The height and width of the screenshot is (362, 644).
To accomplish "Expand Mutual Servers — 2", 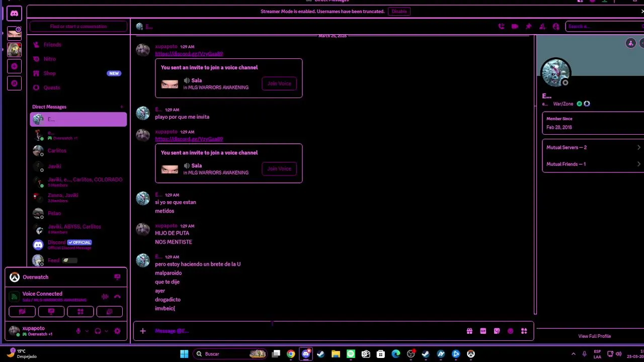I will pos(593,147).
